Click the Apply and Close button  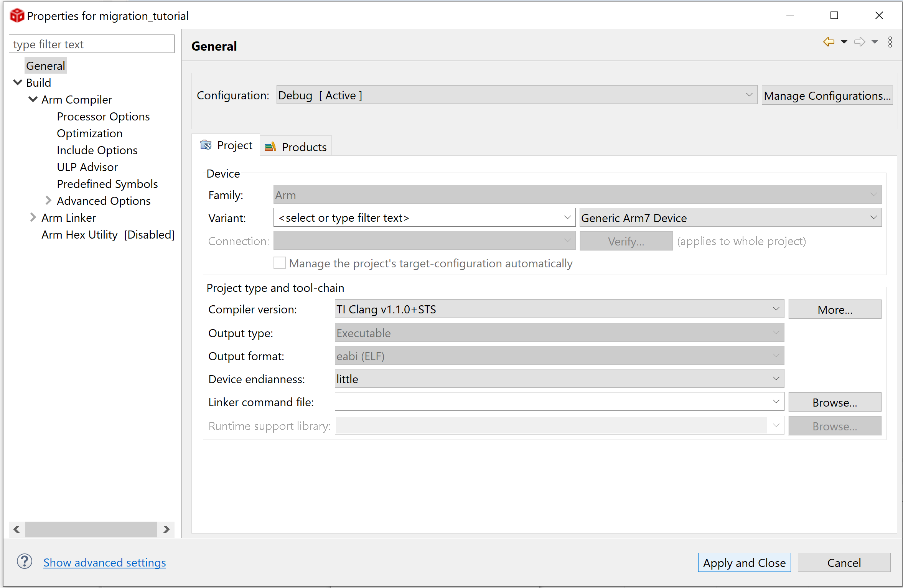(x=744, y=562)
